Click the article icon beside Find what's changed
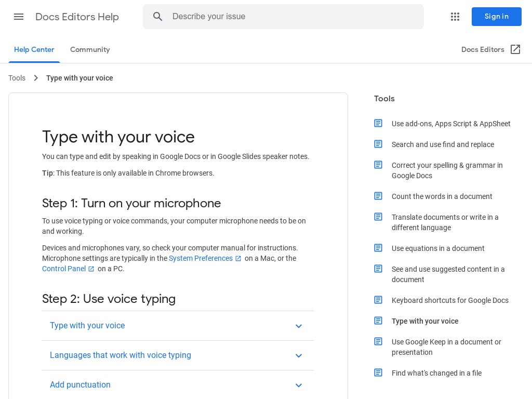The image size is (532, 399). pos(378,372)
